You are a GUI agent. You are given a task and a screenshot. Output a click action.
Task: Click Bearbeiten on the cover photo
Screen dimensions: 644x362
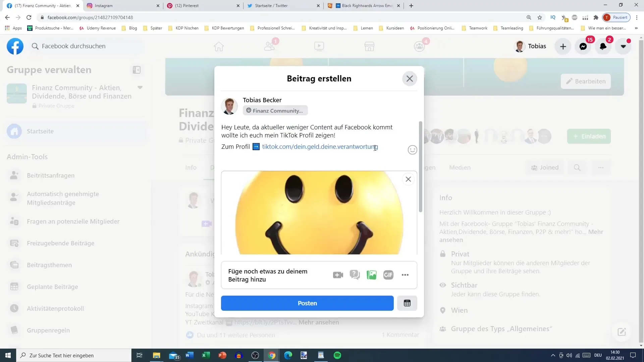click(x=586, y=81)
